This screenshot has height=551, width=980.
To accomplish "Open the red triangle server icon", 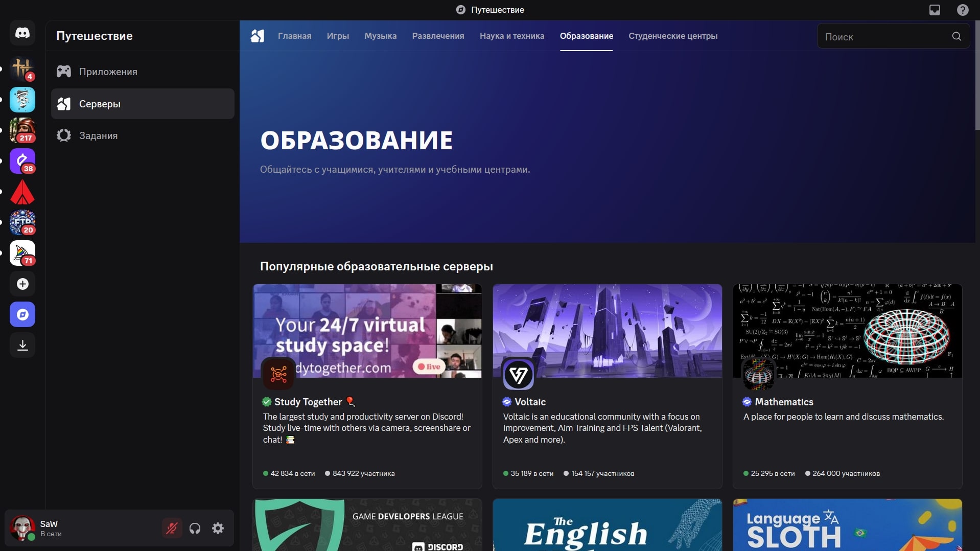I will pyautogui.click(x=22, y=192).
